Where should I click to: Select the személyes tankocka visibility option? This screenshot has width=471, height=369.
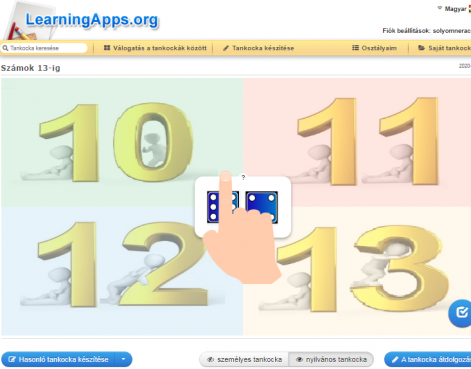point(244,360)
